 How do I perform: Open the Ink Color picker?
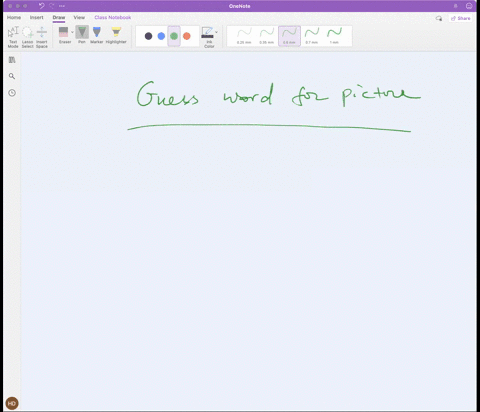click(x=209, y=37)
